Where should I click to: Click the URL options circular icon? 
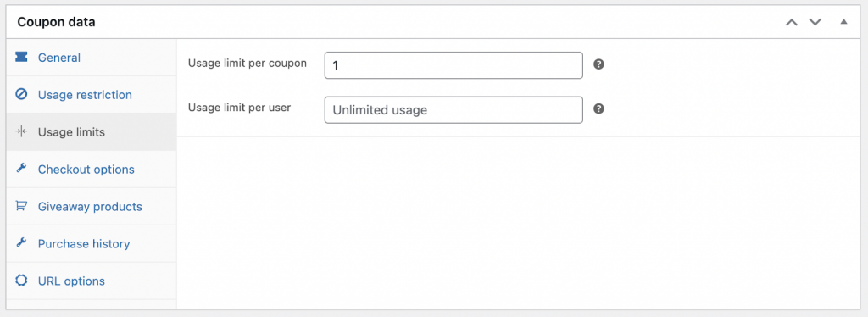[x=21, y=281]
